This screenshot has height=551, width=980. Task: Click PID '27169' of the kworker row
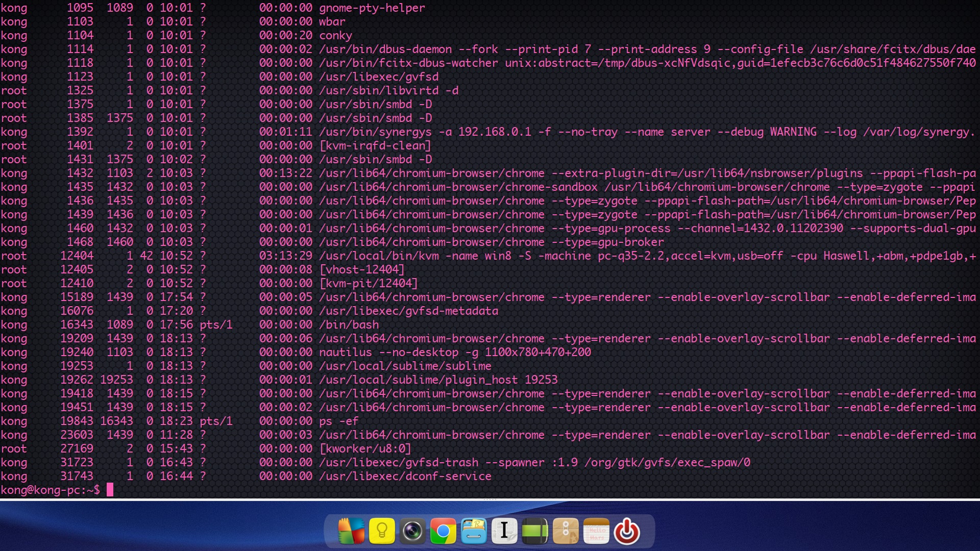coord(77,448)
